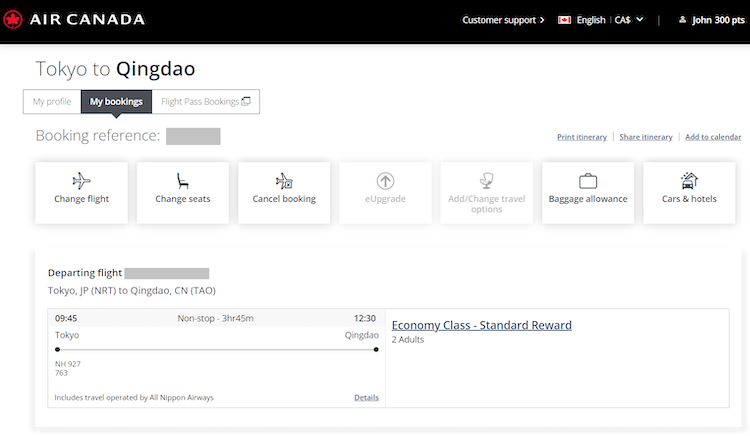Viewport: 750px width, 436px height.
Task: Click the Add/Change travel options icon
Action: (487, 180)
